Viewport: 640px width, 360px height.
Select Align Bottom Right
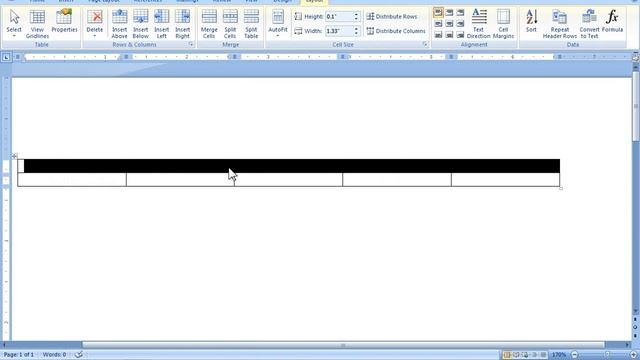pos(460,35)
